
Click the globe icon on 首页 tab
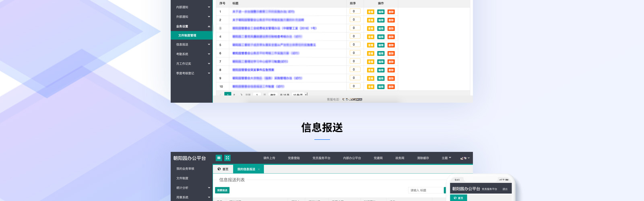(x=219, y=169)
